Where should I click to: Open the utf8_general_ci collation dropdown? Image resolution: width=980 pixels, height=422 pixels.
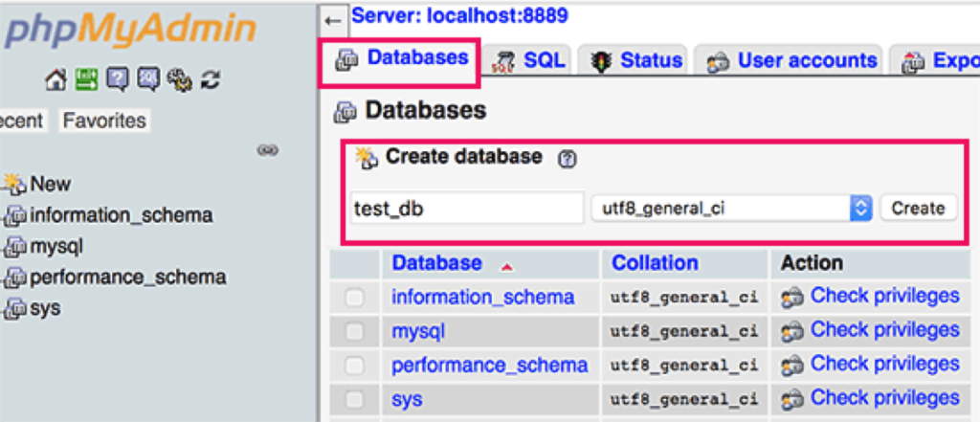pos(731,209)
